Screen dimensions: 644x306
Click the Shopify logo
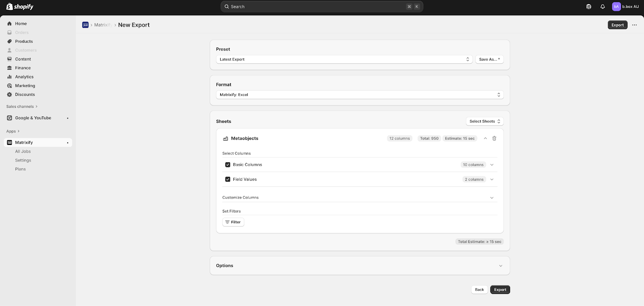click(20, 6)
